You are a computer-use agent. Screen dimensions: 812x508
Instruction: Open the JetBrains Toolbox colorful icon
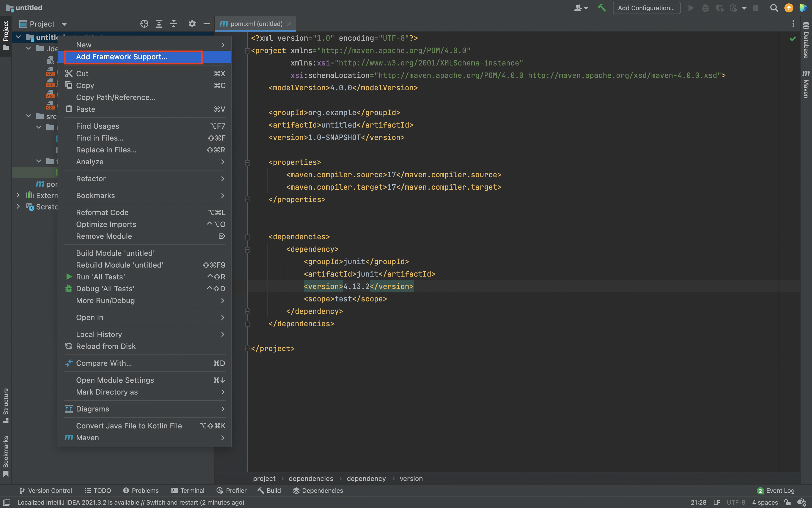(x=803, y=8)
